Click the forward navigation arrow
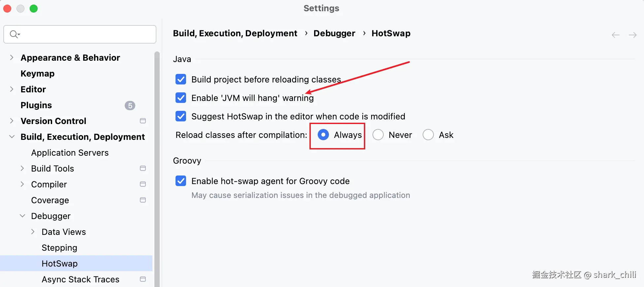This screenshot has height=287, width=644. click(x=632, y=35)
